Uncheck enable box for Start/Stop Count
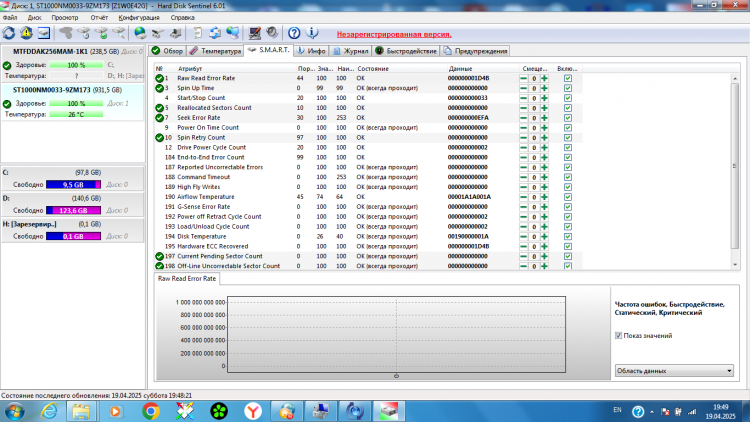 568,98
